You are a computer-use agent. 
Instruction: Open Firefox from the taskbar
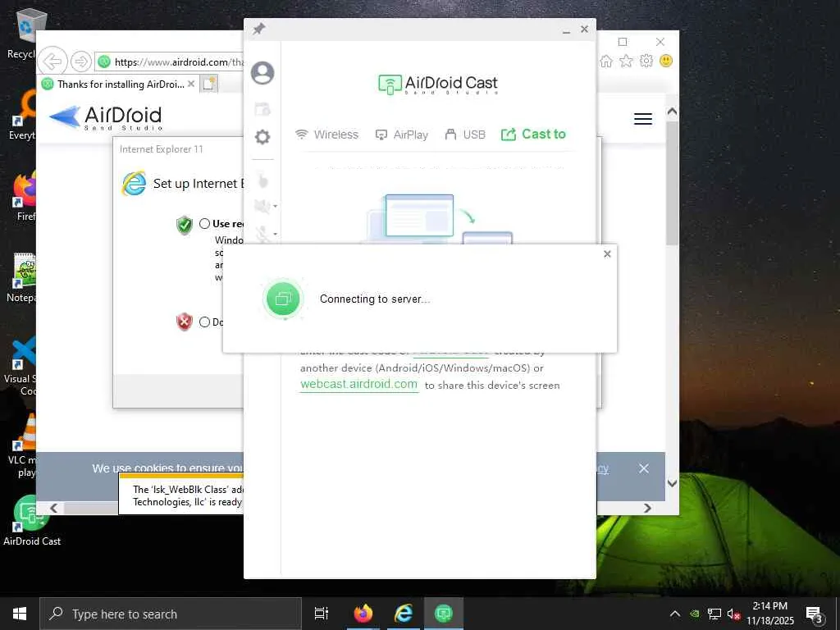363,614
